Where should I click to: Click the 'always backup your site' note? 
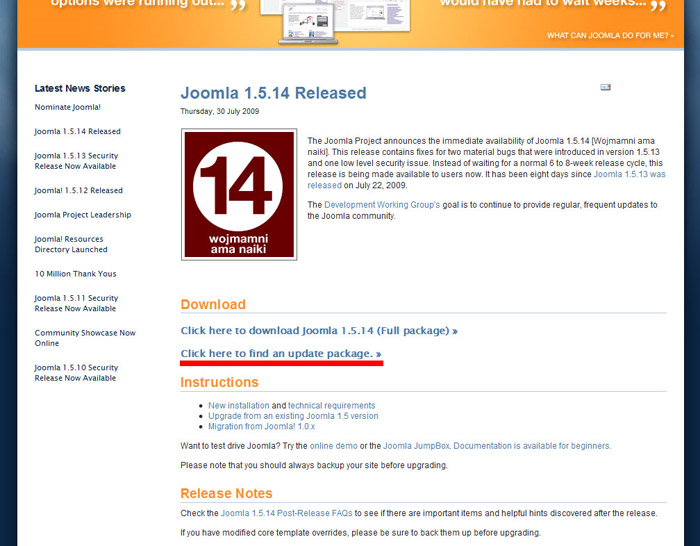point(314,465)
